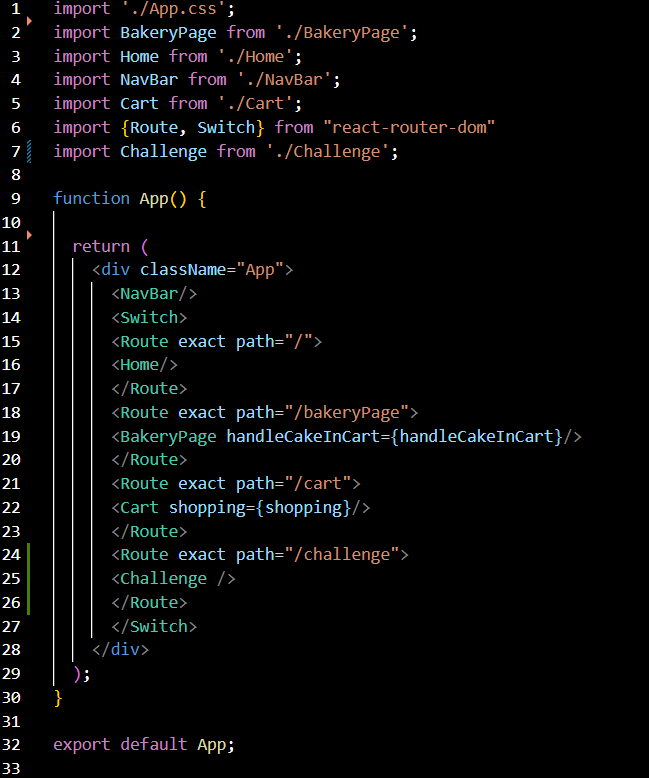Select line number 30 in the gutter
The image size is (649, 778).
(11, 698)
